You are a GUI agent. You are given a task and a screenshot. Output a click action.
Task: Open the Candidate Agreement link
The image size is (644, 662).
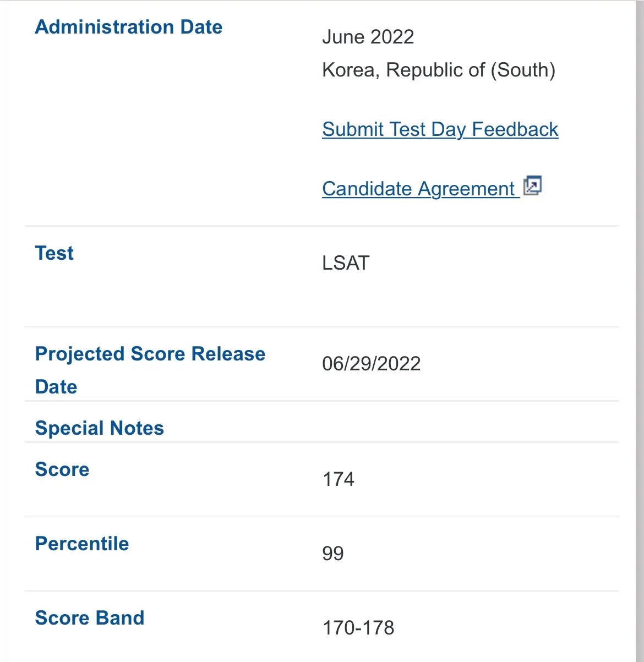[418, 189]
